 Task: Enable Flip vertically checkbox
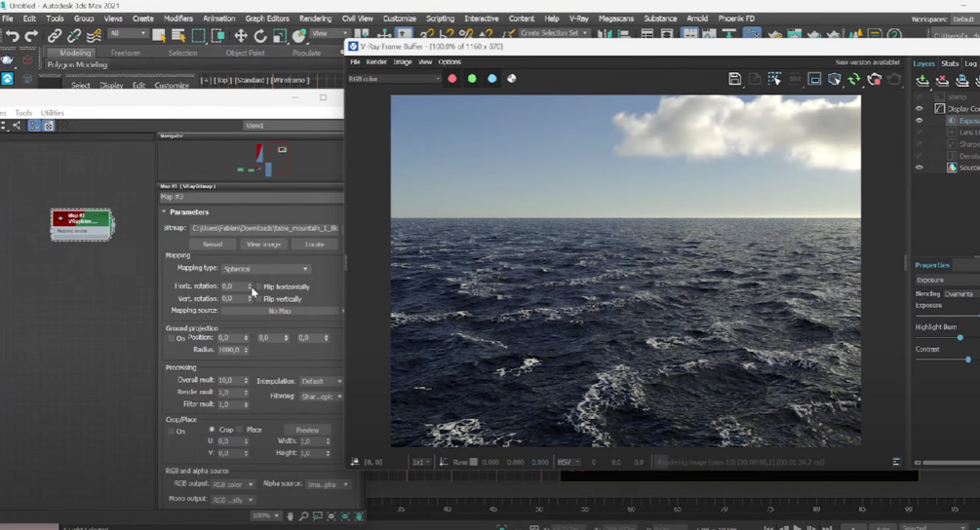(x=258, y=299)
